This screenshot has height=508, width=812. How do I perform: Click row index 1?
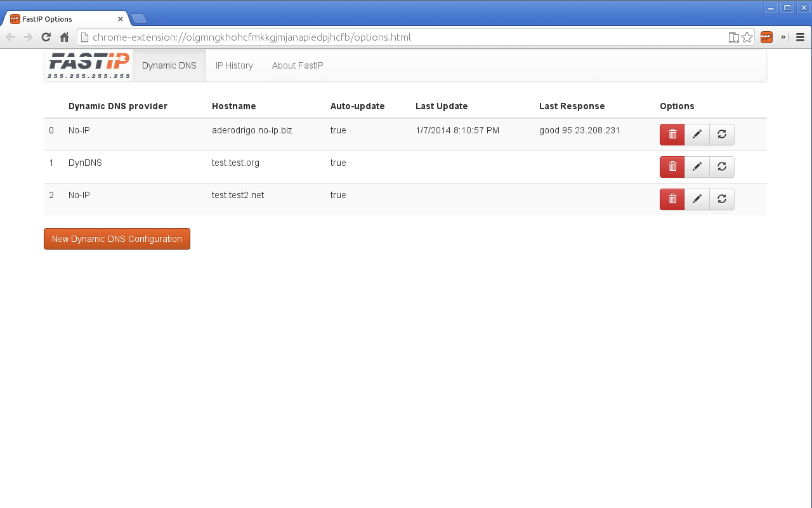click(51, 163)
